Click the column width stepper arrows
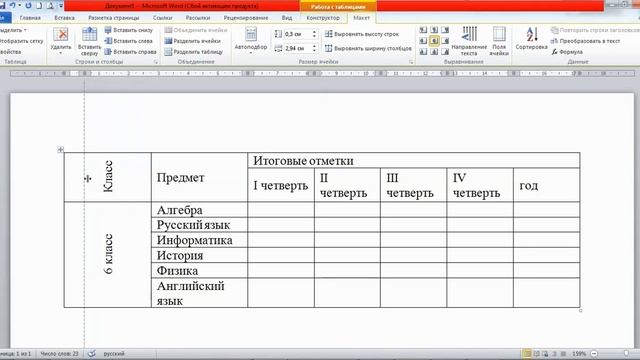This screenshot has height=360, width=640. [314, 48]
